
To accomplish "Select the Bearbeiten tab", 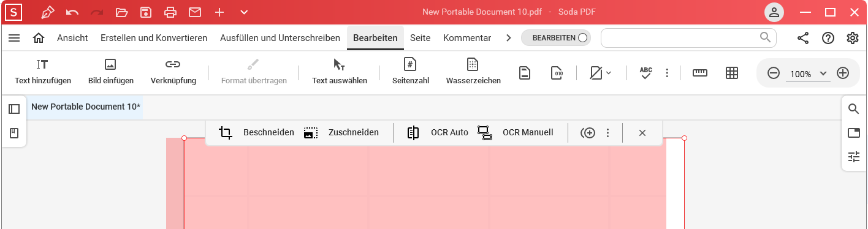I will tap(375, 38).
